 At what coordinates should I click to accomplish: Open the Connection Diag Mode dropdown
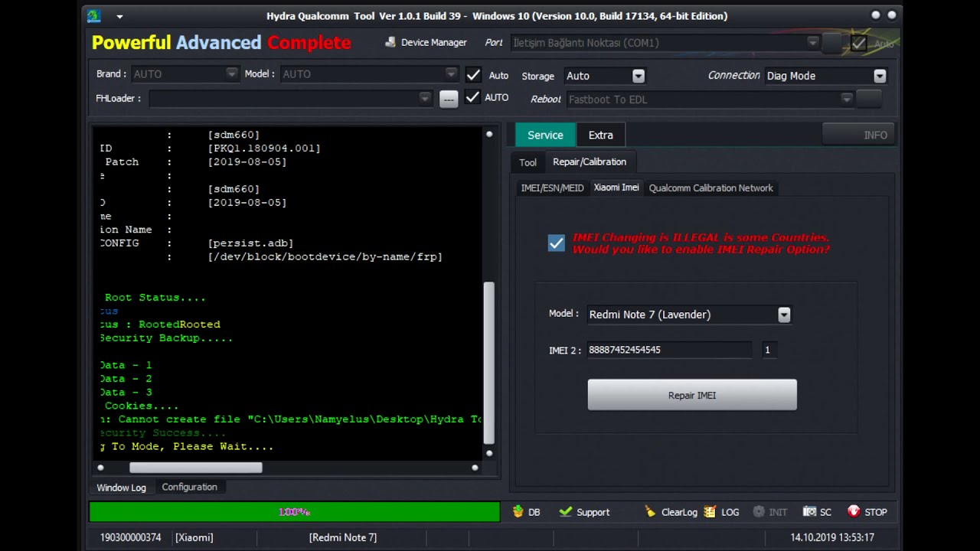(x=880, y=75)
